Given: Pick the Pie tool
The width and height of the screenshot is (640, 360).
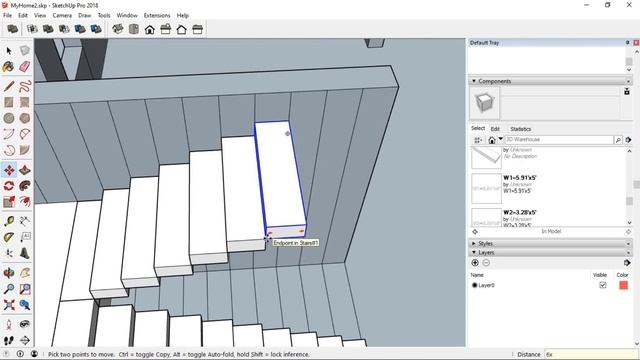Looking at the screenshot, I should pos(24,150).
